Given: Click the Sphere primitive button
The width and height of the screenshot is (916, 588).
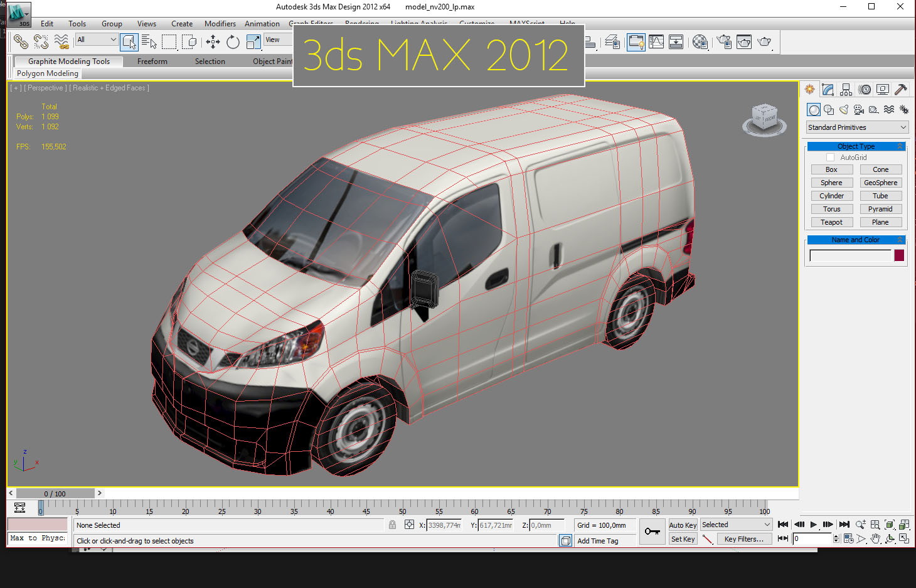Looking at the screenshot, I should [x=831, y=183].
